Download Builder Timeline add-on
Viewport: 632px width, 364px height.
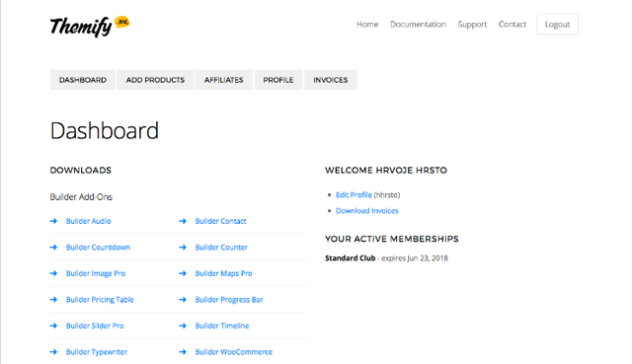click(x=222, y=326)
